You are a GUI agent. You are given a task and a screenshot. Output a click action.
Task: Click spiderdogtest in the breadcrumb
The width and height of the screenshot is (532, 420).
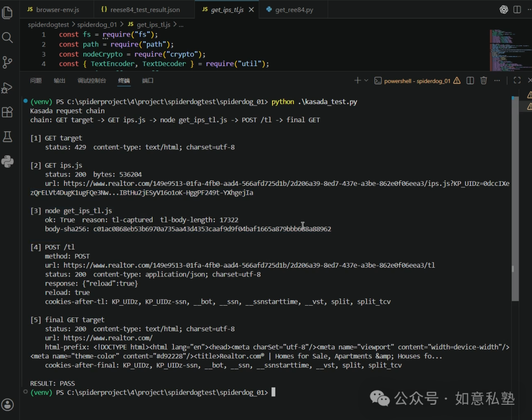point(48,25)
